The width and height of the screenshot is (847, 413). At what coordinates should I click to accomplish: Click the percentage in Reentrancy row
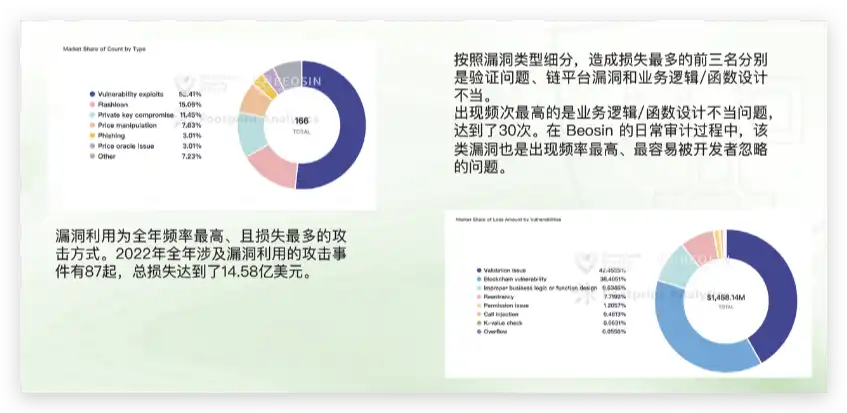614,296
